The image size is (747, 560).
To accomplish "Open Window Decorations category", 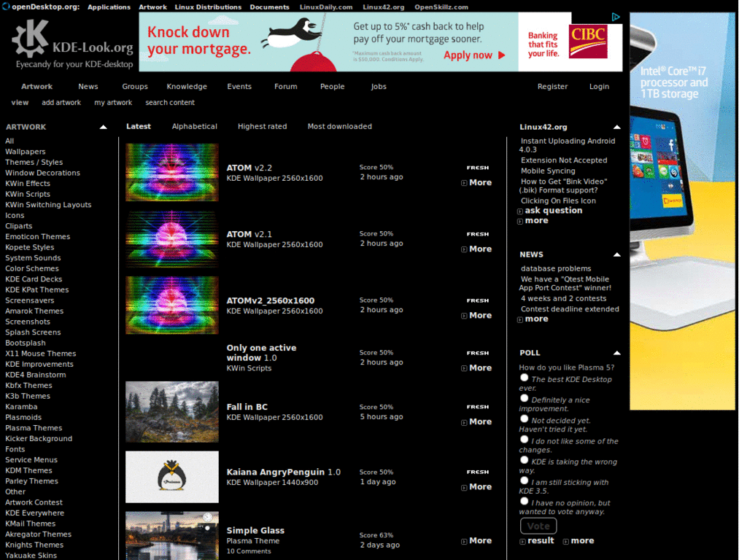I will point(42,173).
